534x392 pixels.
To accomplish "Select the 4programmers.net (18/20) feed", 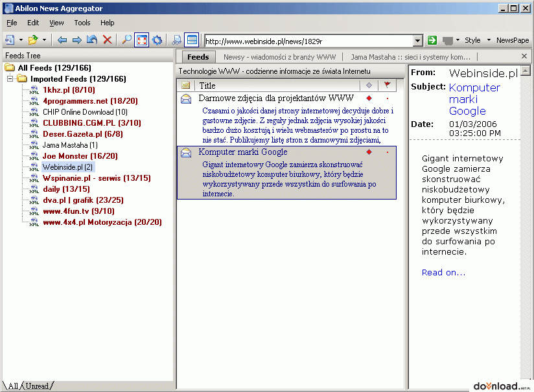I will [x=90, y=101].
